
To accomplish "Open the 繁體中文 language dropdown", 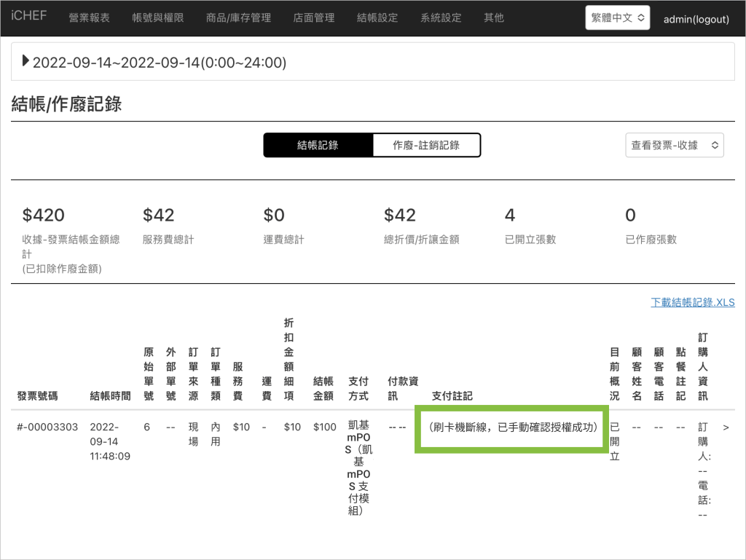I will pyautogui.click(x=617, y=18).
